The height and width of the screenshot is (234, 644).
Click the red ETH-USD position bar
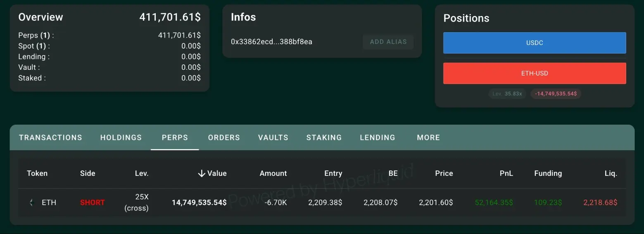(x=535, y=73)
